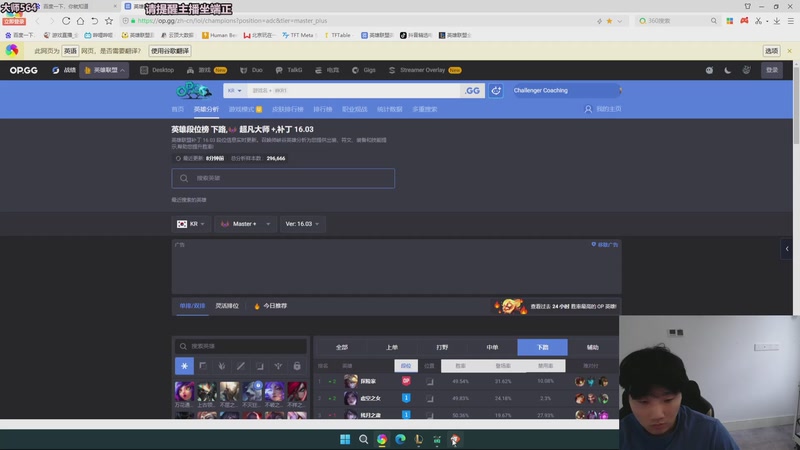
Task: Click the OP.GG logo
Action: (23, 70)
